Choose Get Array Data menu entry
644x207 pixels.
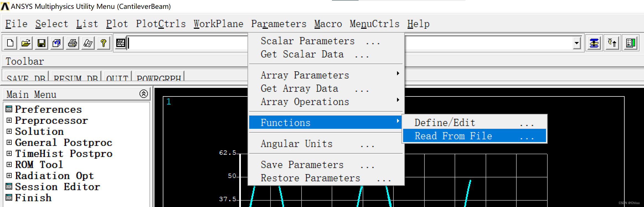tap(326, 88)
